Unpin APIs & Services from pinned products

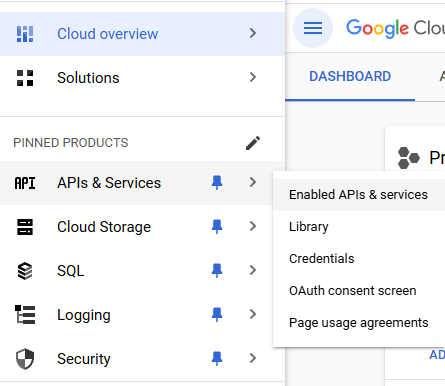point(217,183)
